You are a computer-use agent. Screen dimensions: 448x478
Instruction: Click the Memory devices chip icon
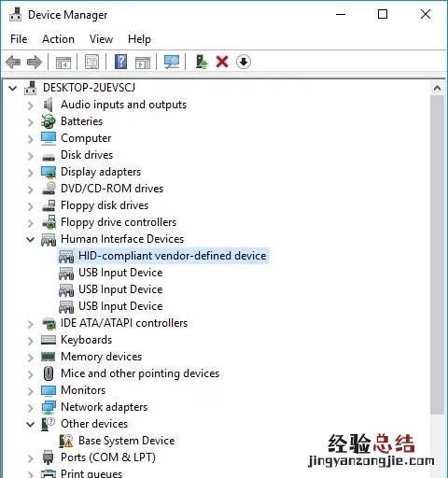(x=48, y=357)
